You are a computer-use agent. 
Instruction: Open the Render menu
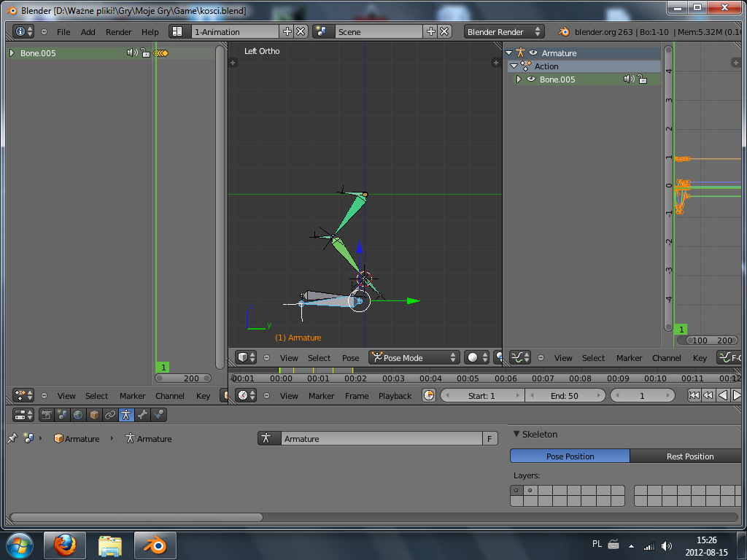click(119, 32)
